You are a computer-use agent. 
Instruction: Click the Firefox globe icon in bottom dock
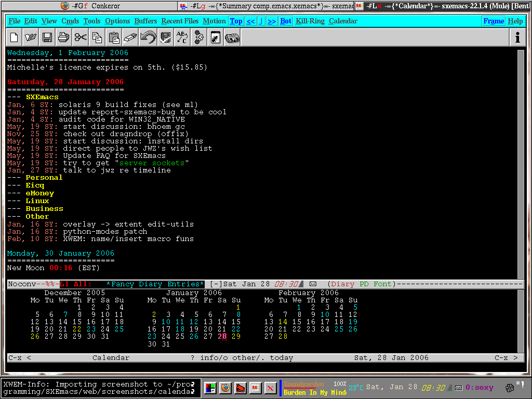pos(225,388)
